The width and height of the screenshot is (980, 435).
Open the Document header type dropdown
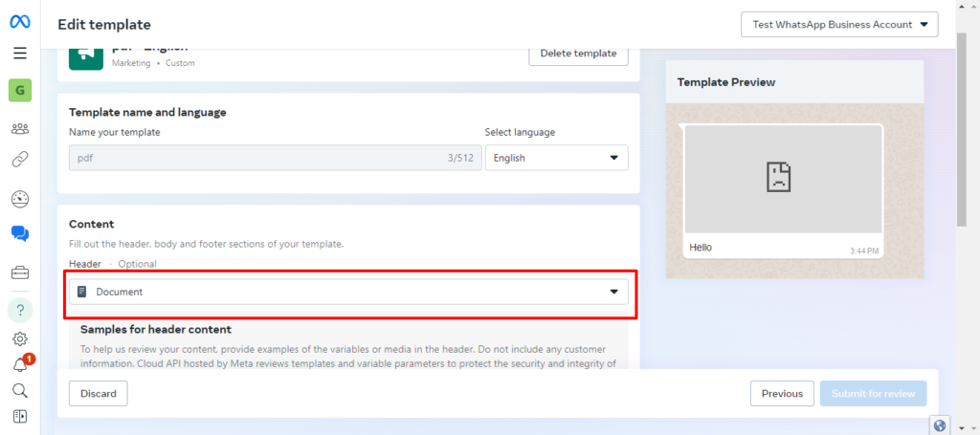[347, 292]
